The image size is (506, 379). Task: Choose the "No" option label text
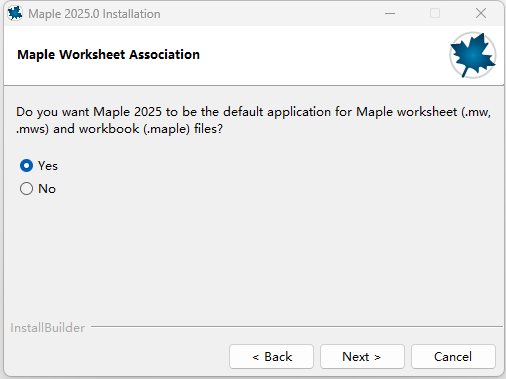pyautogui.click(x=47, y=189)
